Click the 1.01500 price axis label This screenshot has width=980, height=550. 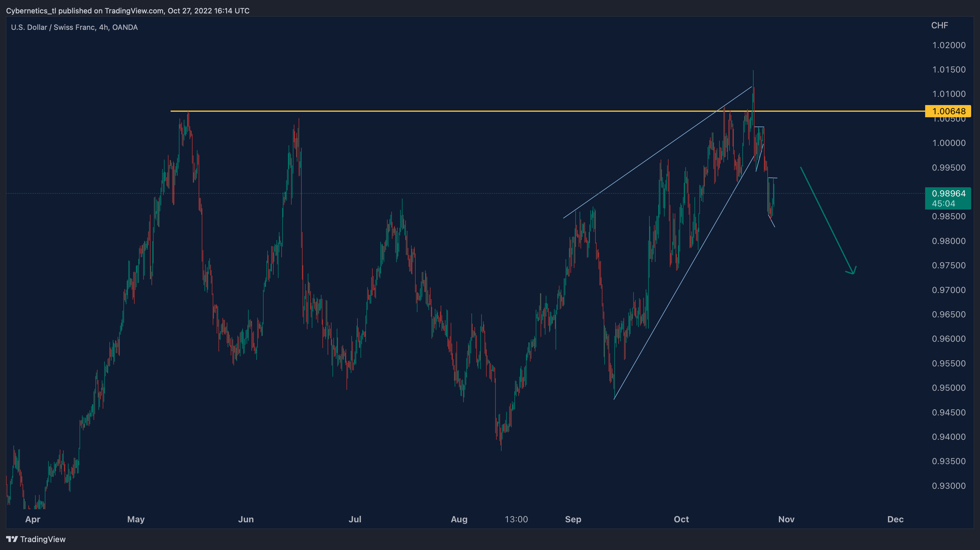(x=949, y=69)
